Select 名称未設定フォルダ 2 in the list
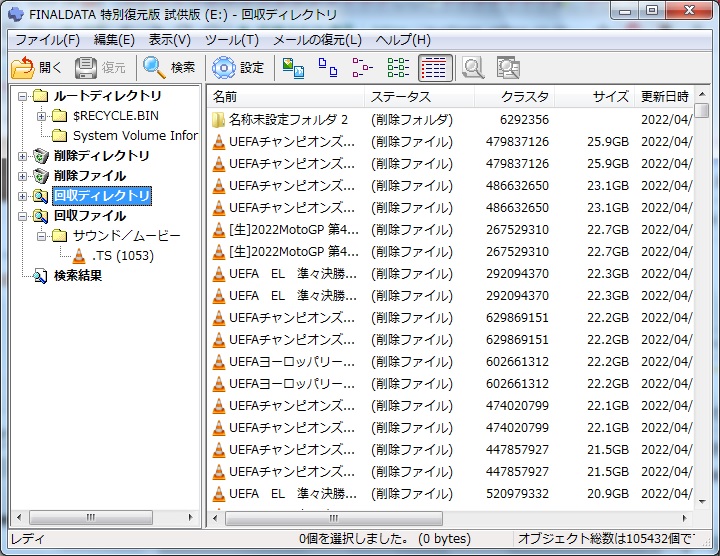The width and height of the screenshot is (720, 556). (x=288, y=120)
